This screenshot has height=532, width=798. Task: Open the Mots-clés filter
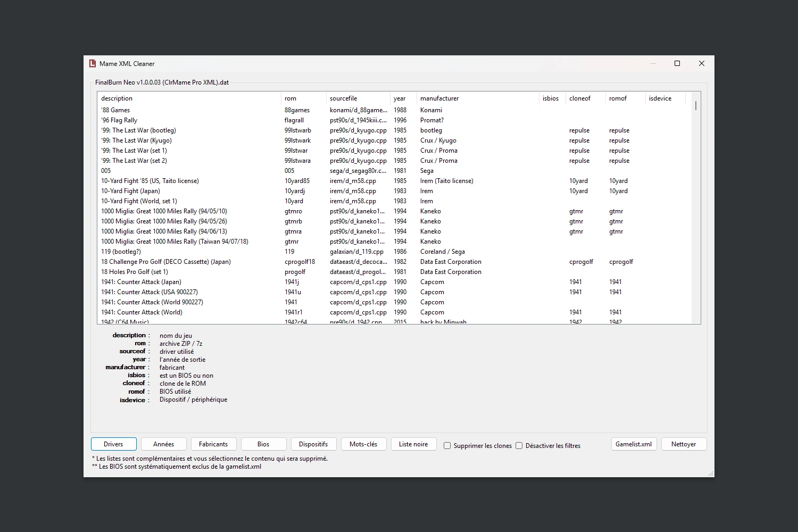(x=363, y=444)
